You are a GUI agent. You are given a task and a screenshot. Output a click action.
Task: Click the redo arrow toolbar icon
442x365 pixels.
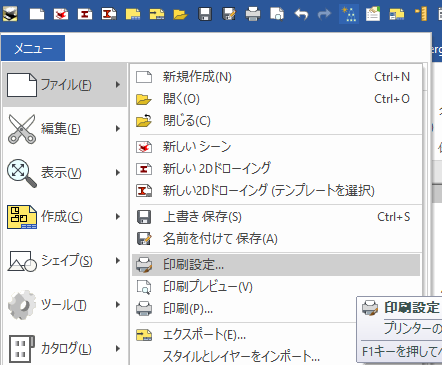click(x=325, y=14)
